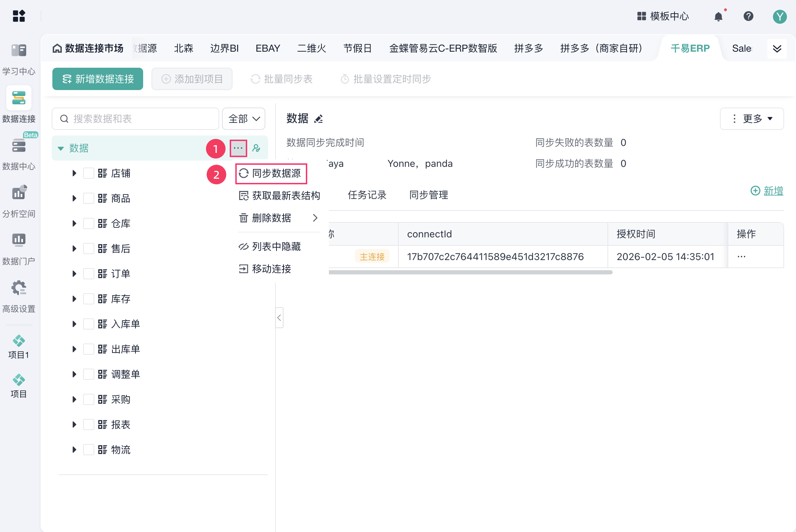Click 数据连接市场 home tab

88,48
